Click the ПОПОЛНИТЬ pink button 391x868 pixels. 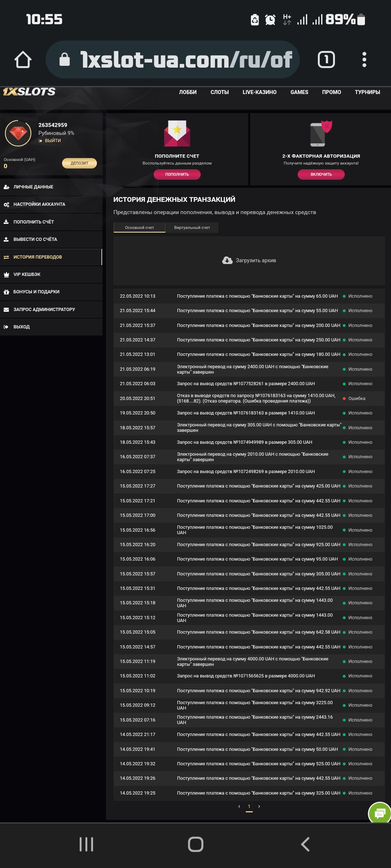click(177, 174)
